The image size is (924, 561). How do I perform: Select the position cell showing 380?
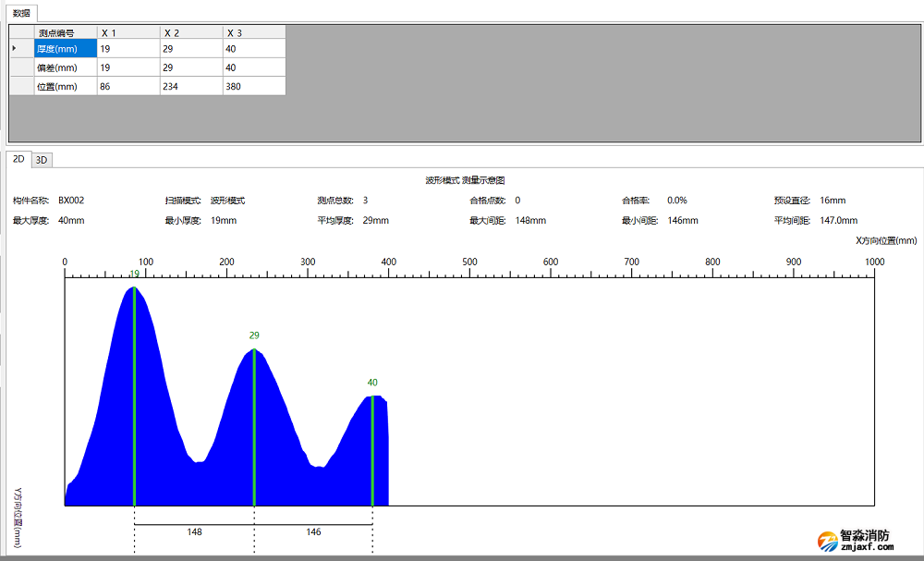point(254,86)
